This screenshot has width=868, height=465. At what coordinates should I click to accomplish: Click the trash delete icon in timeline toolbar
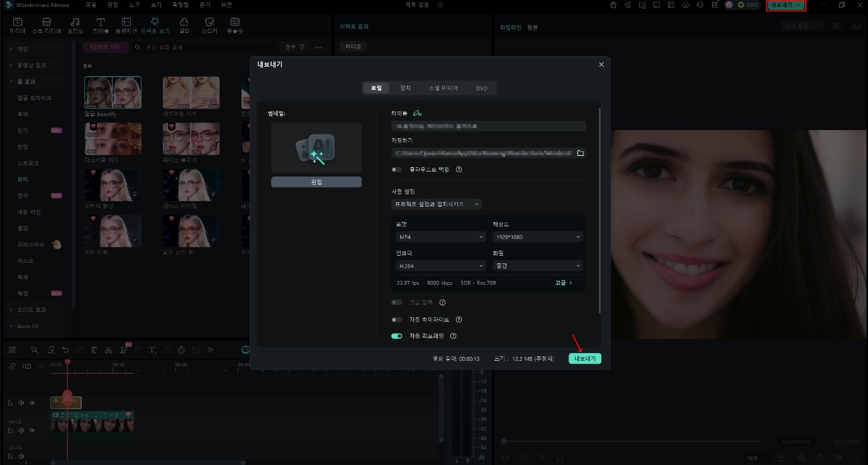(x=94, y=350)
